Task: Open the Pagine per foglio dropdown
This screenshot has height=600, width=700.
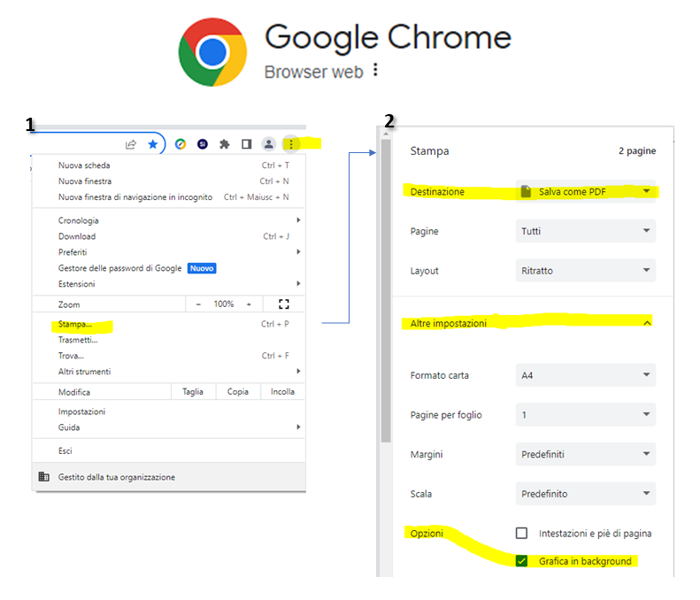Action: [x=586, y=415]
